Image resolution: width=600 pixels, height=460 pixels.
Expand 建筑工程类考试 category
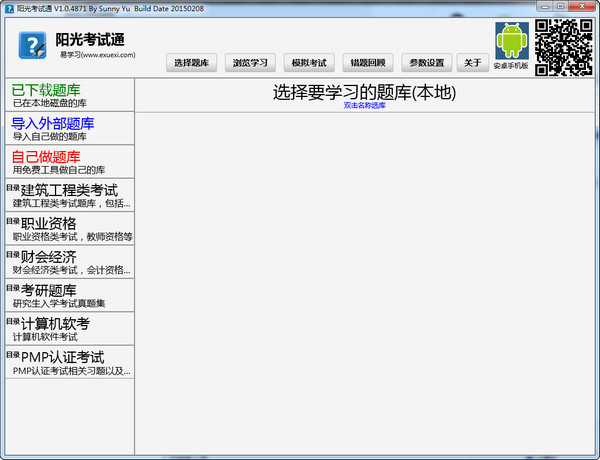(67, 195)
